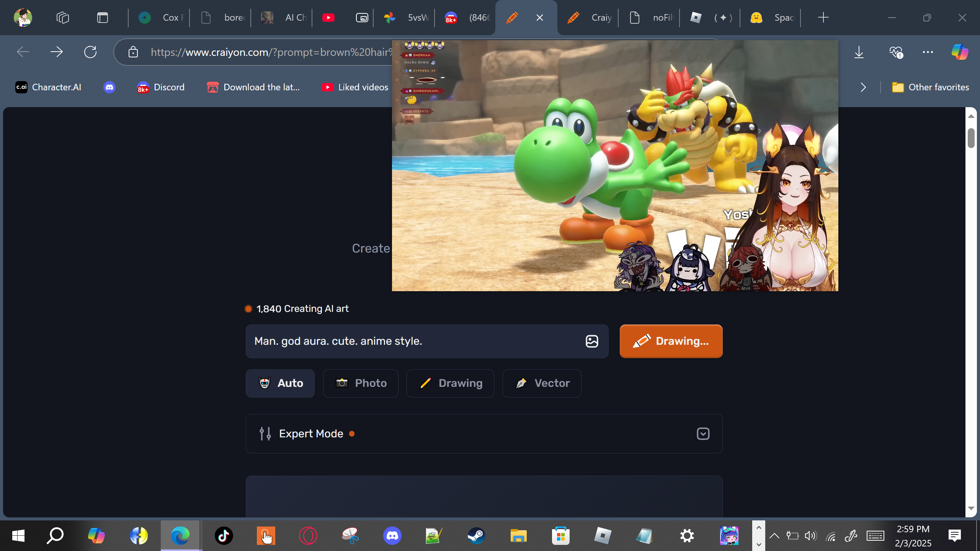Go forward to the next page
The width and height of the screenshot is (980, 551).
click(x=57, y=52)
